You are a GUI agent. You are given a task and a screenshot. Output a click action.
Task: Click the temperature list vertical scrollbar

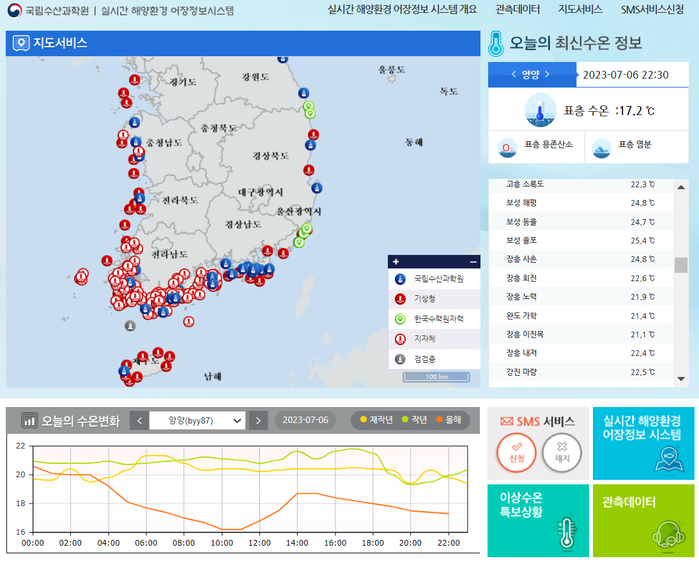[x=680, y=280]
